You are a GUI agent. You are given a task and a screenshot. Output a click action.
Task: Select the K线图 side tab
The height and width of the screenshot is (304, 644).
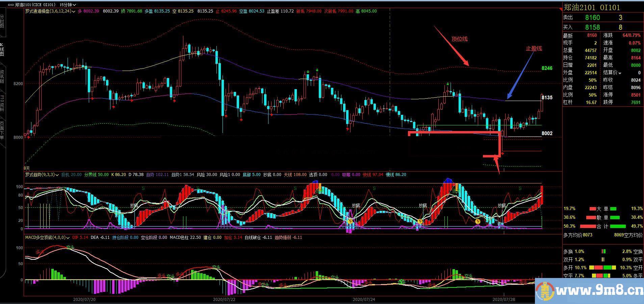point(2,50)
